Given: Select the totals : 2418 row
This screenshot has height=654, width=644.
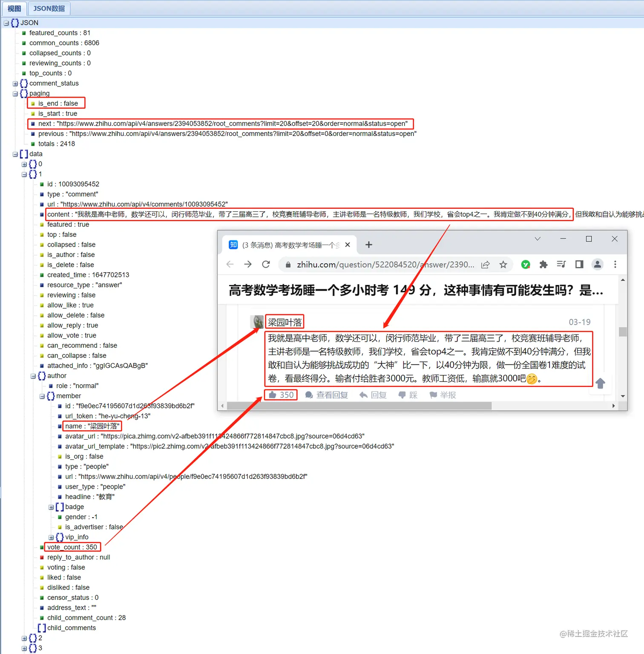Looking at the screenshot, I should [57, 144].
